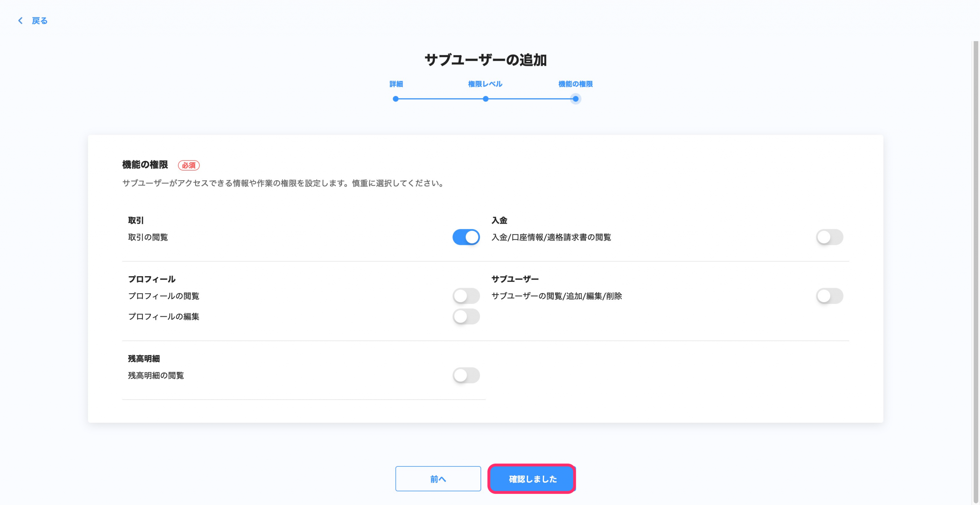Screen dimensions: 980x505
Task: Click the page vertical scrollbar
Action: click(976, 272)
